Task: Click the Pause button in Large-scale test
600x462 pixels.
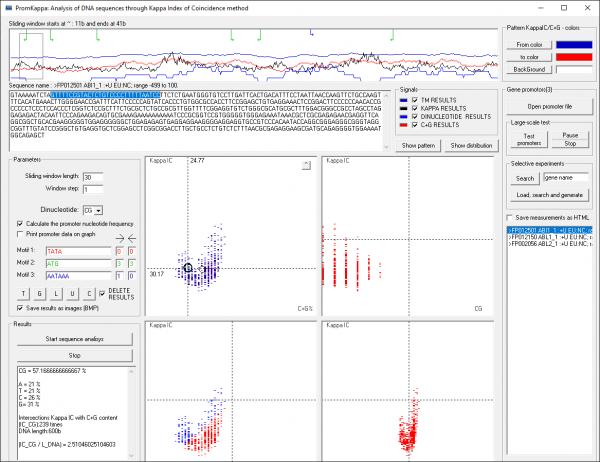Action: coord(570,135)
